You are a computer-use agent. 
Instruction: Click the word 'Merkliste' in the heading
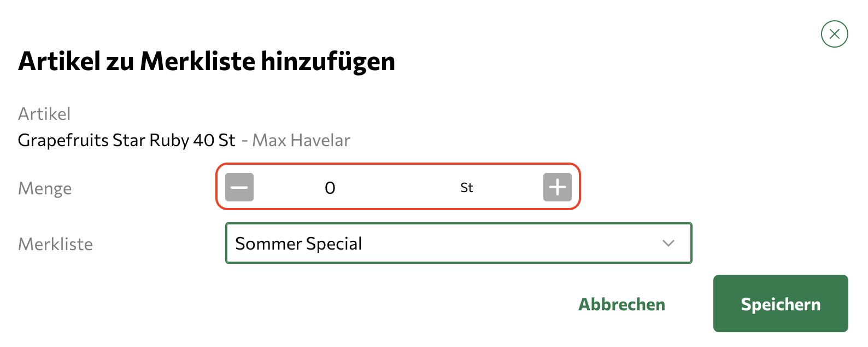coord(197,61)
